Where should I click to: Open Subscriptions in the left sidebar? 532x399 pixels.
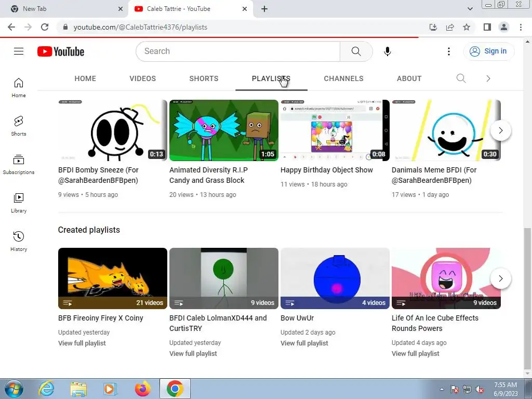[19, 165]
